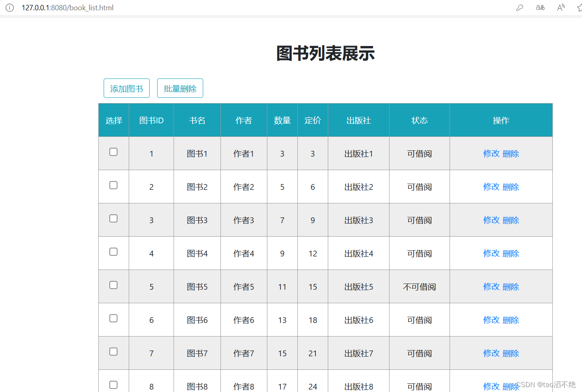Click the 选择 column header
The image size is (582, 392).
(x=114, y=120)
